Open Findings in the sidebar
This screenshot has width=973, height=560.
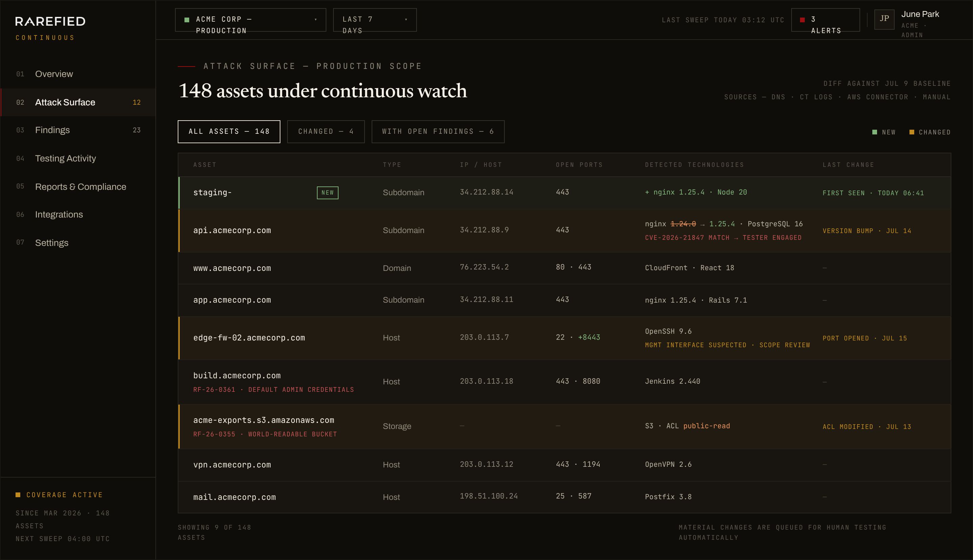tap(78, 130)
